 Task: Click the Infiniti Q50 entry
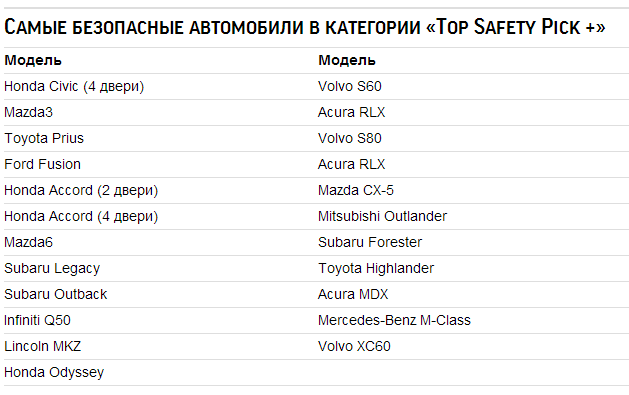37,320
